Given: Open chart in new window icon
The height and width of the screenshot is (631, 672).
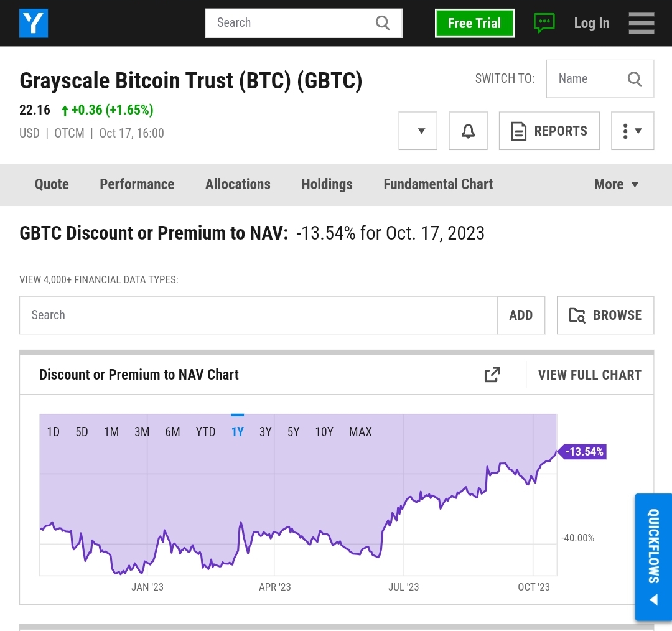Looking at the screenshot, I should pyautogui.click(x=492, y=375).
